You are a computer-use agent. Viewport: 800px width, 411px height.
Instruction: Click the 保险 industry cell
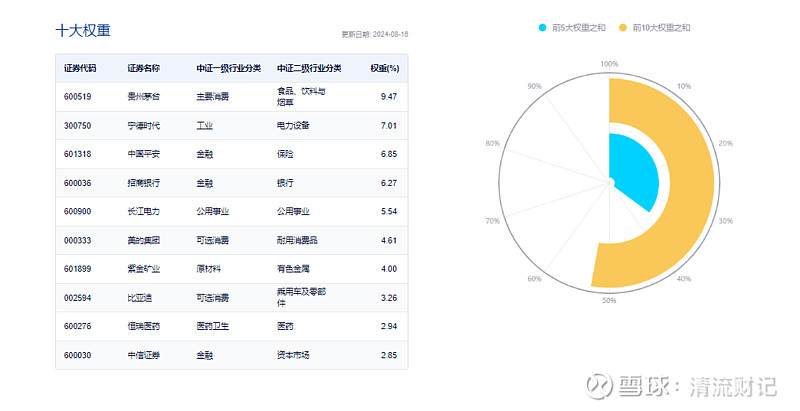(285, 155)
